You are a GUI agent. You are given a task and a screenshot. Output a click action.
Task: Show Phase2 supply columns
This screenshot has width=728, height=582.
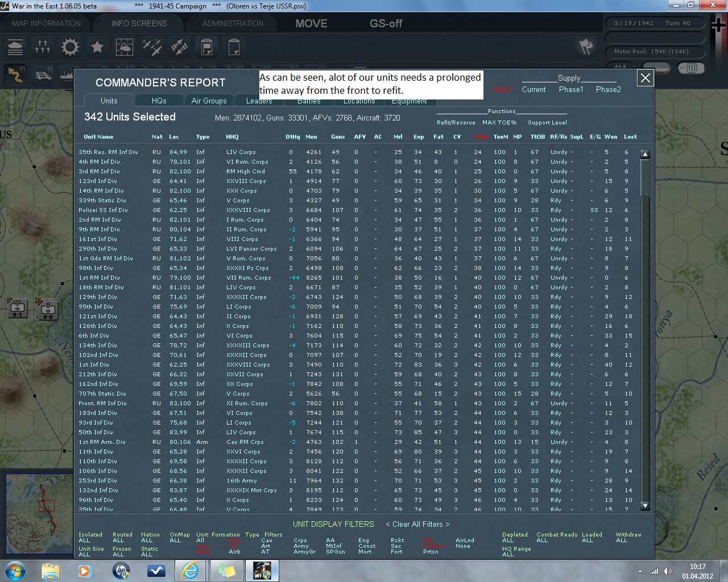(x=609, y=89)
